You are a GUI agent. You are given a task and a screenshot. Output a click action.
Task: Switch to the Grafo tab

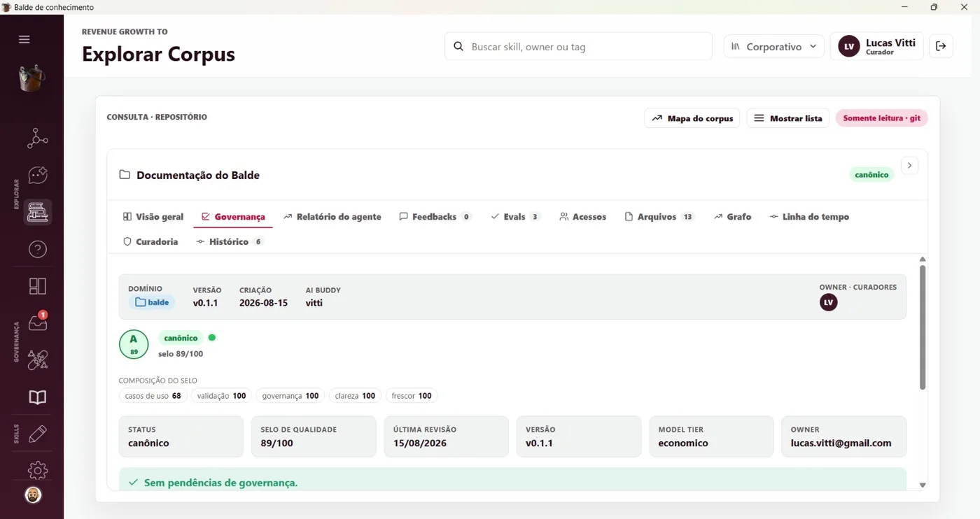[x=733, y=217]
